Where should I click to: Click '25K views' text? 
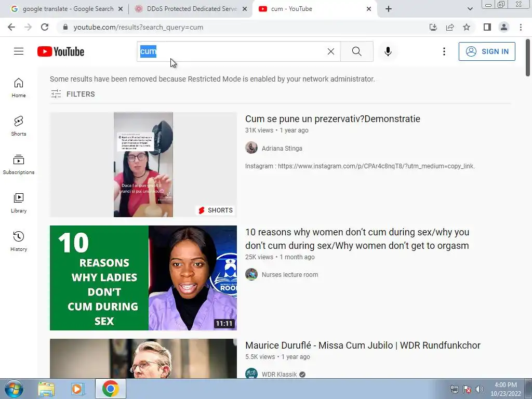point(259,257)
